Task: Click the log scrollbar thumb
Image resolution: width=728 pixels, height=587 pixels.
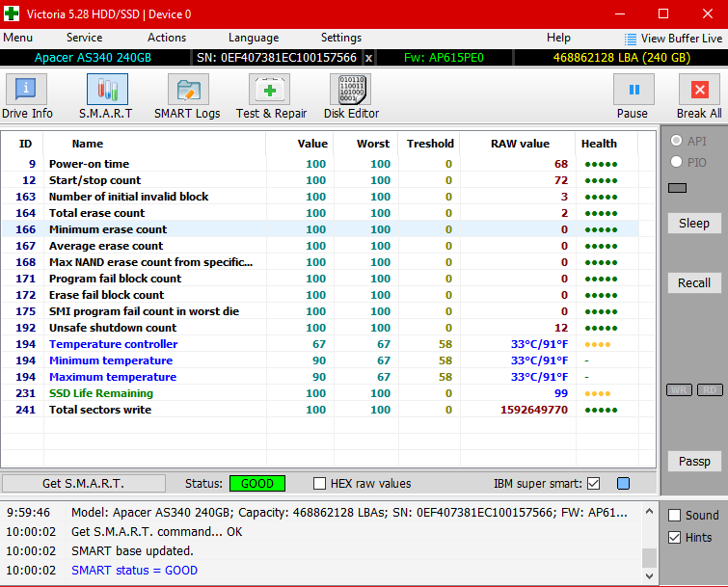Action: (649, 558)
